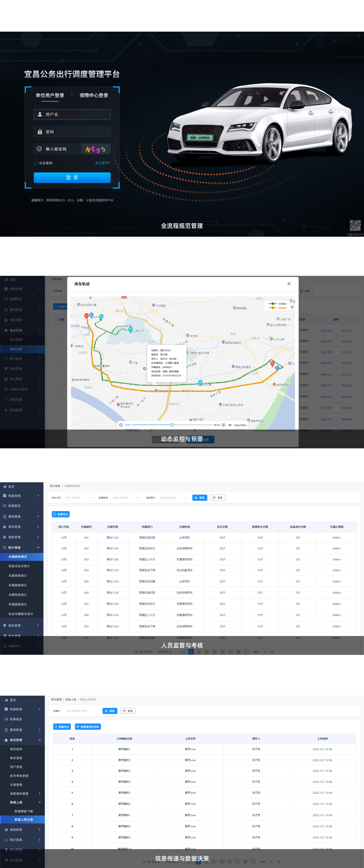Click the stop button after 86:30
The height and width of the screenshot is (868, 364).
click(x=223, y=425)
